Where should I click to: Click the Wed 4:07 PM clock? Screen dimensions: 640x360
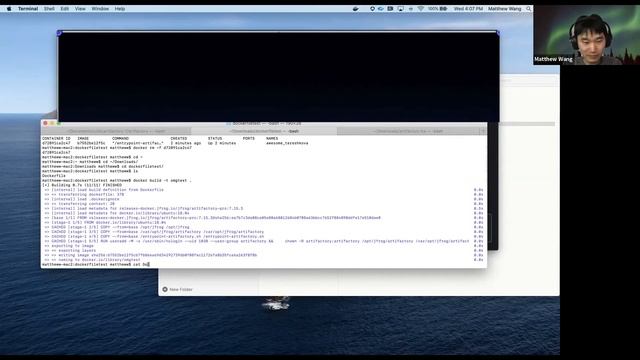(468, 9)
